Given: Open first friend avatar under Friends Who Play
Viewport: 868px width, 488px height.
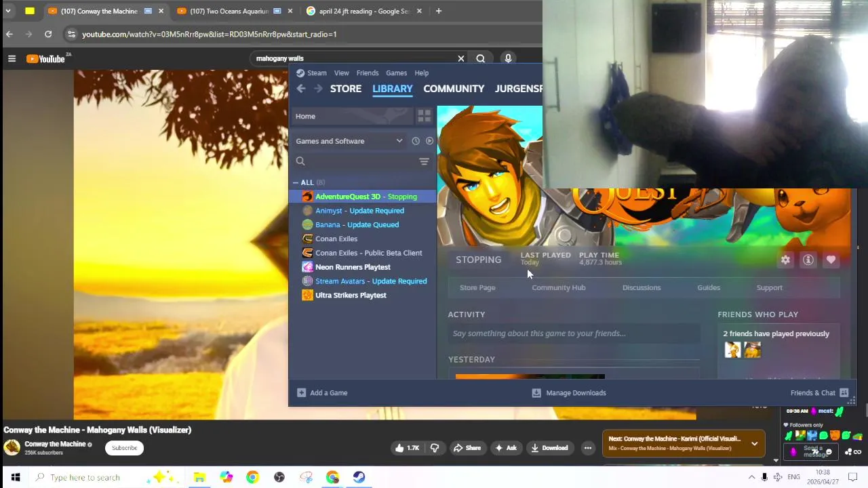Looking at the screenshot, I should (732, 350).
